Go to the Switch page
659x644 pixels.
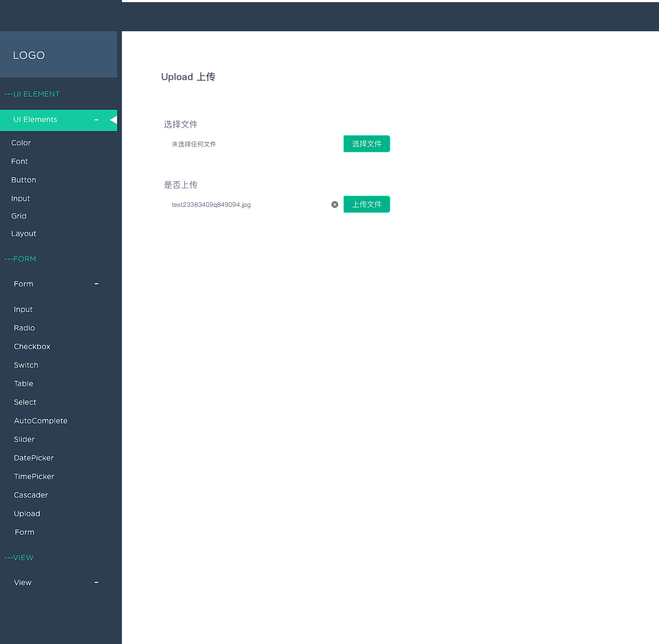(26, 365)
